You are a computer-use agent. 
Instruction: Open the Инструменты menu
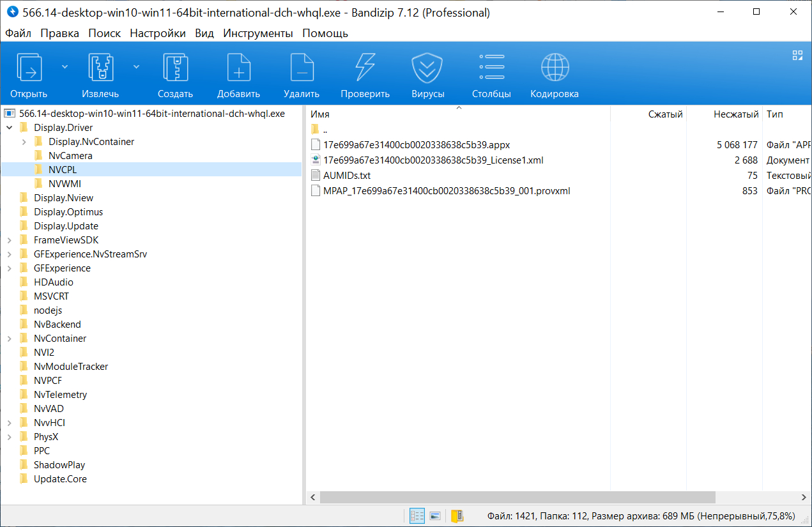click(258, 33)
